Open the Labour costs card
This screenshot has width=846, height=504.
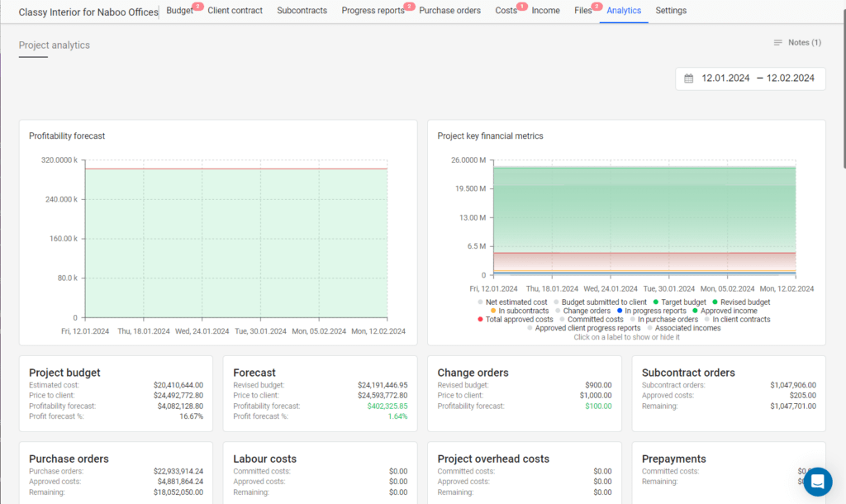[x=320, y=473]
